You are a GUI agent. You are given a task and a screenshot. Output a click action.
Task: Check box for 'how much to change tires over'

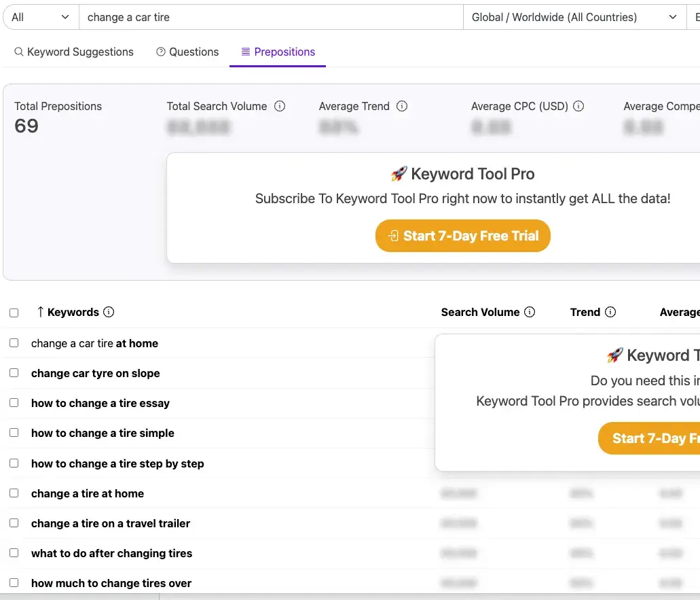click(x=14, y=583)
